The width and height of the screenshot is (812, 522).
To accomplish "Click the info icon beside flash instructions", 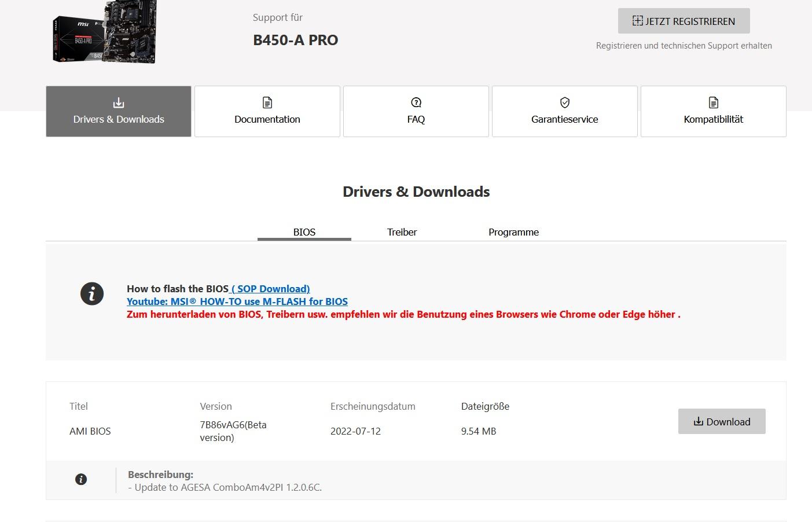I will pos(92,294).
